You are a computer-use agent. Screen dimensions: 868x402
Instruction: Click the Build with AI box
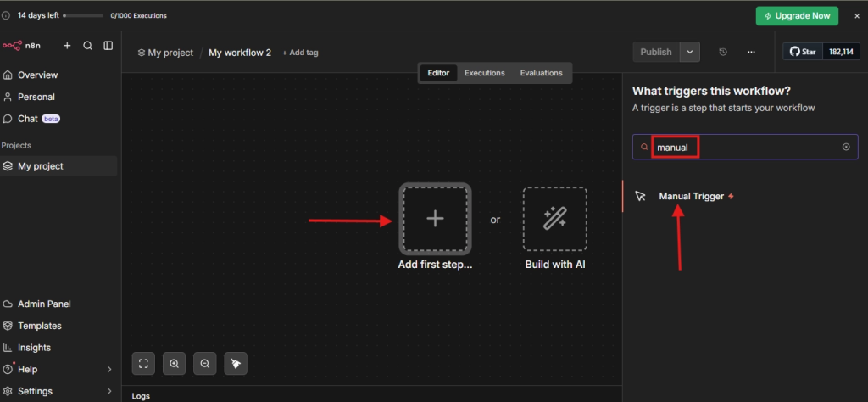tap(555, 219)
